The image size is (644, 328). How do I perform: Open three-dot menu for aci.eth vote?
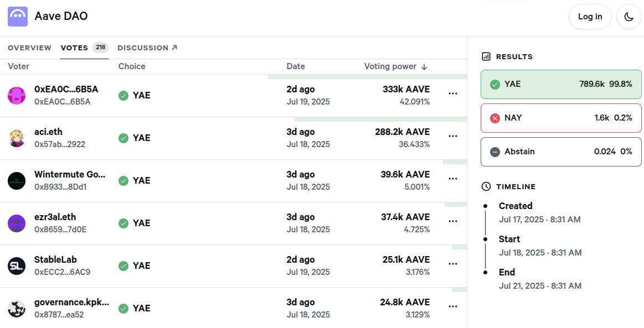tap(452, 136)
